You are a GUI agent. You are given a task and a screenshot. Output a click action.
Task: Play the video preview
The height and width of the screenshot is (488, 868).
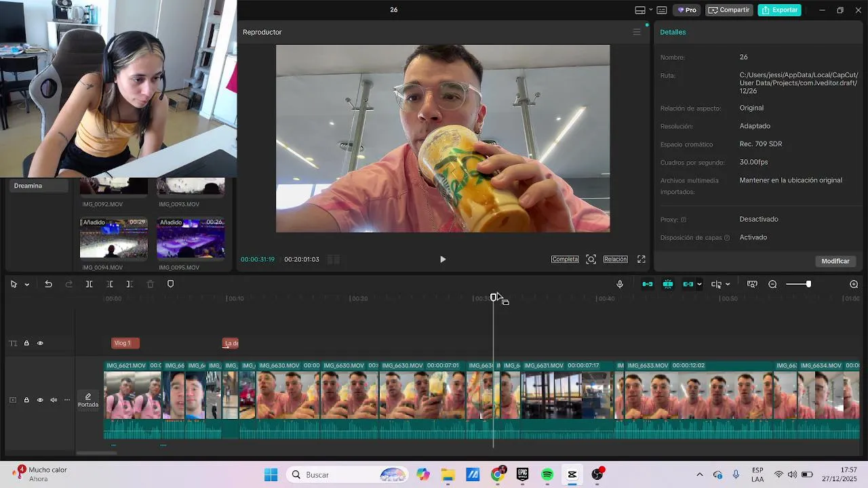coord(443,259)
